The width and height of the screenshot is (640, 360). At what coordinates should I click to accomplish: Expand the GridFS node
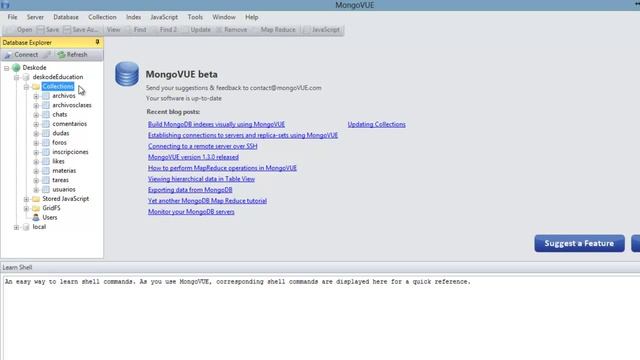point(26,209)
